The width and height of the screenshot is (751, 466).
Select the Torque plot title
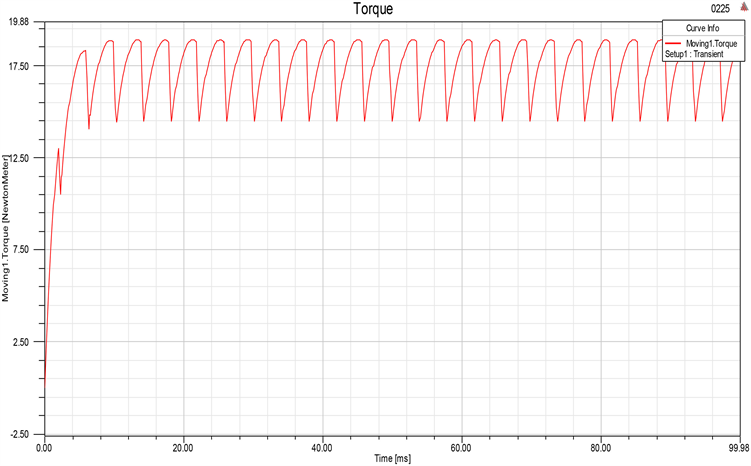[374, 9]
